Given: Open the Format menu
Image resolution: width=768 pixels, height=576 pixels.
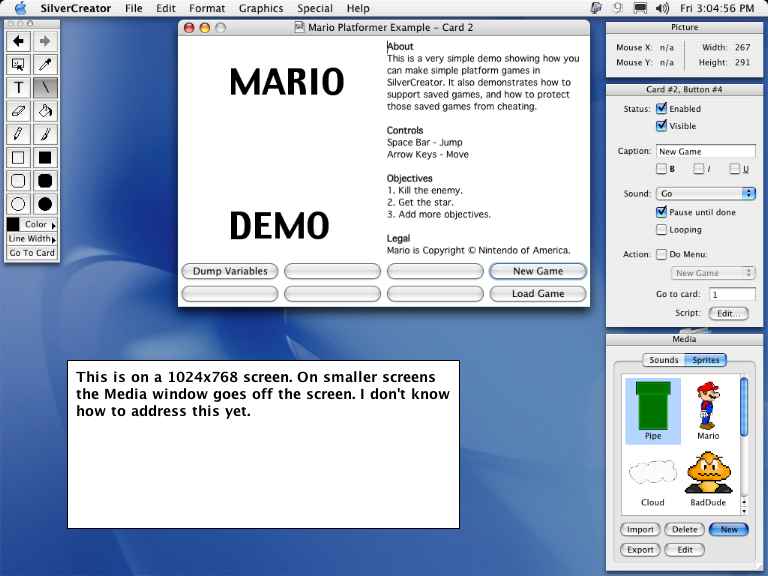Looking at the screenshot, I should pyautogui.click(x=207, y=8).
